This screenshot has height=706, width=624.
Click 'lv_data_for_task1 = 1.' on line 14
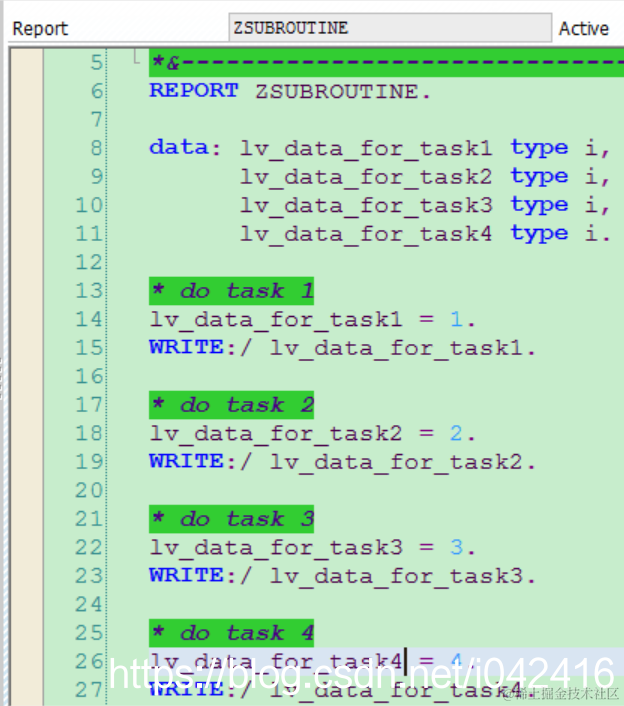pyautogui.click(x=312, y=320)
